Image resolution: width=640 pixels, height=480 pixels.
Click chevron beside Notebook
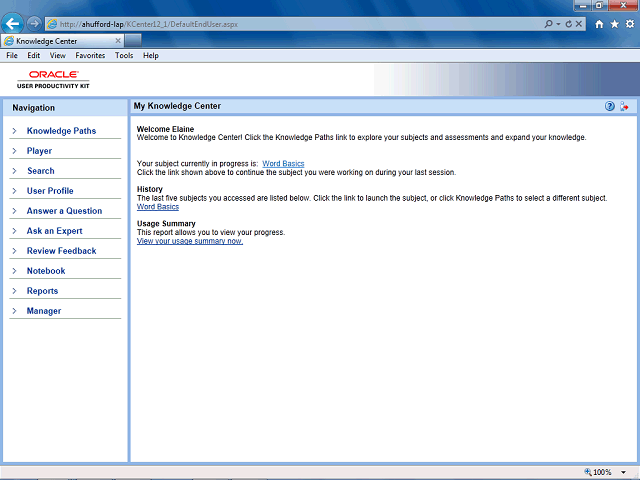tap(14, 271)
